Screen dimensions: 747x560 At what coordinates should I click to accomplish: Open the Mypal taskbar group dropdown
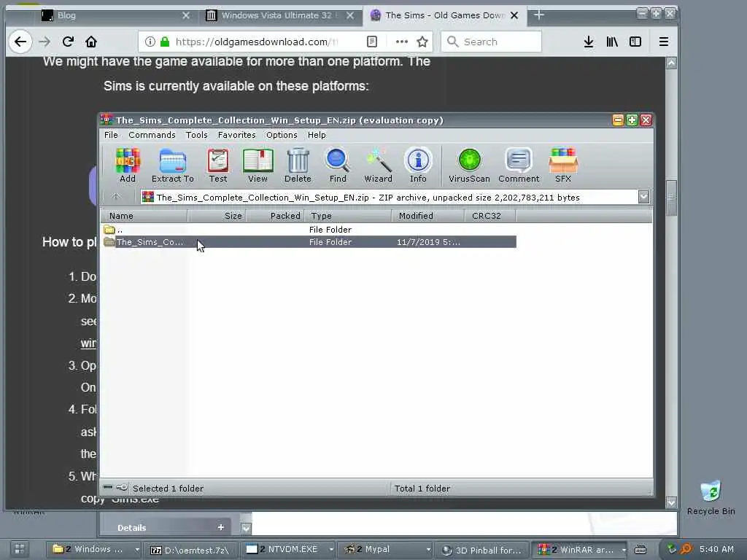pyautogui.click(x=428, y=550)
